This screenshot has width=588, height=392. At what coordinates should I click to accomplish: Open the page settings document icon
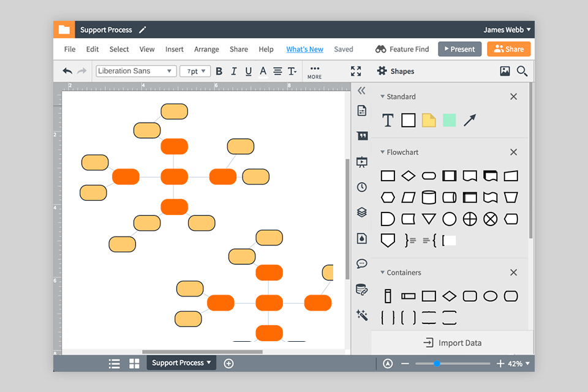click(x=362, y=111)
